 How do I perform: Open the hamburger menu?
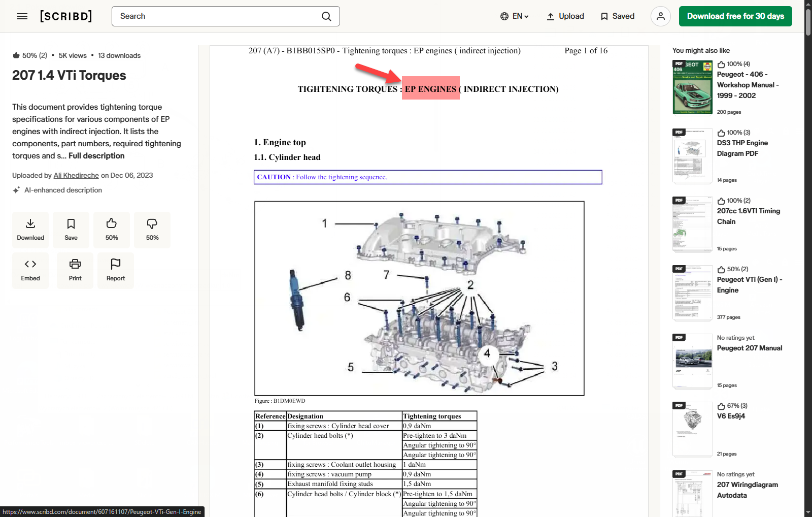click(22, 16)
